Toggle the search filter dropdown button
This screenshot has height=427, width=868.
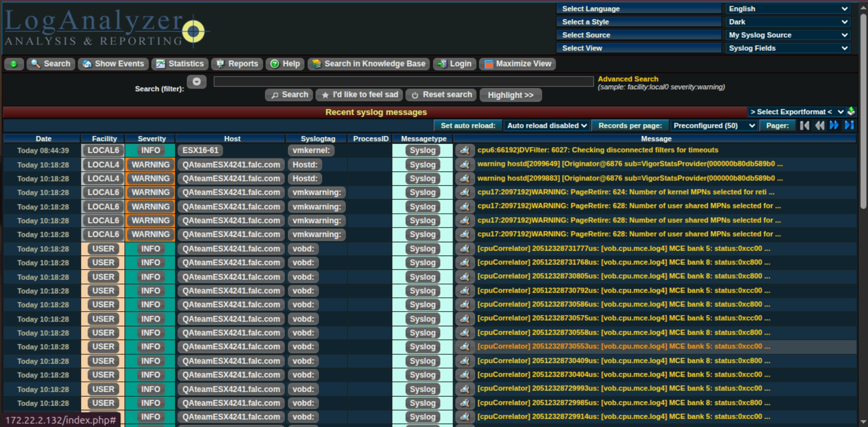click(197, 82)
